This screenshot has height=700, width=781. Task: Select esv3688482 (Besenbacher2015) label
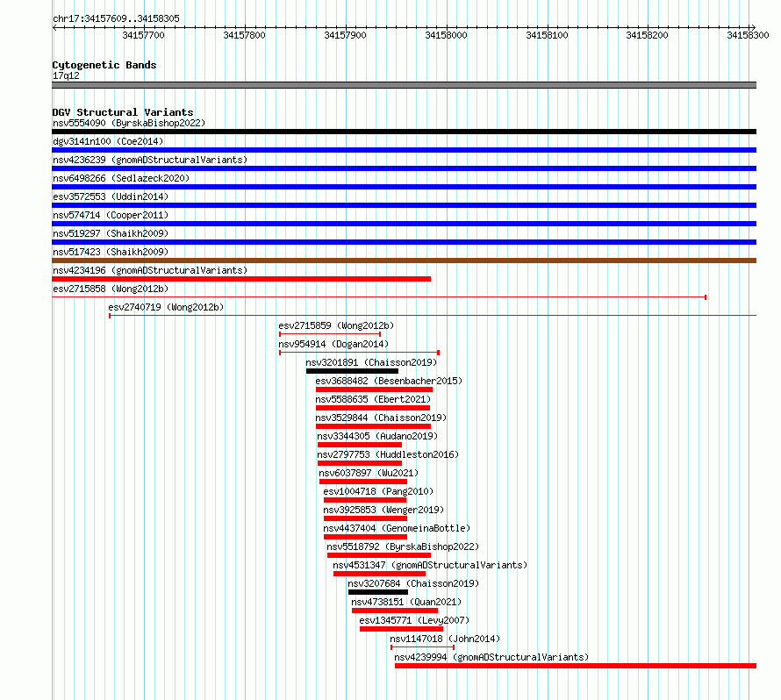(389, 381)
